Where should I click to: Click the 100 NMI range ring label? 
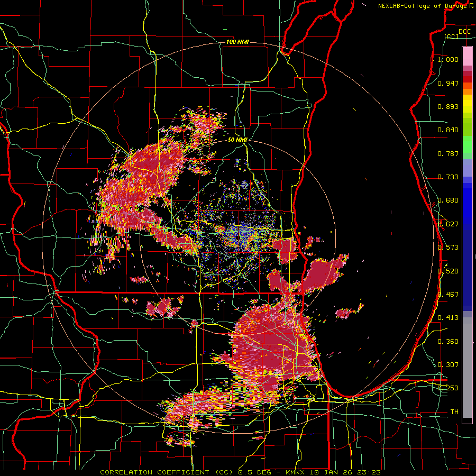point(237,42)
